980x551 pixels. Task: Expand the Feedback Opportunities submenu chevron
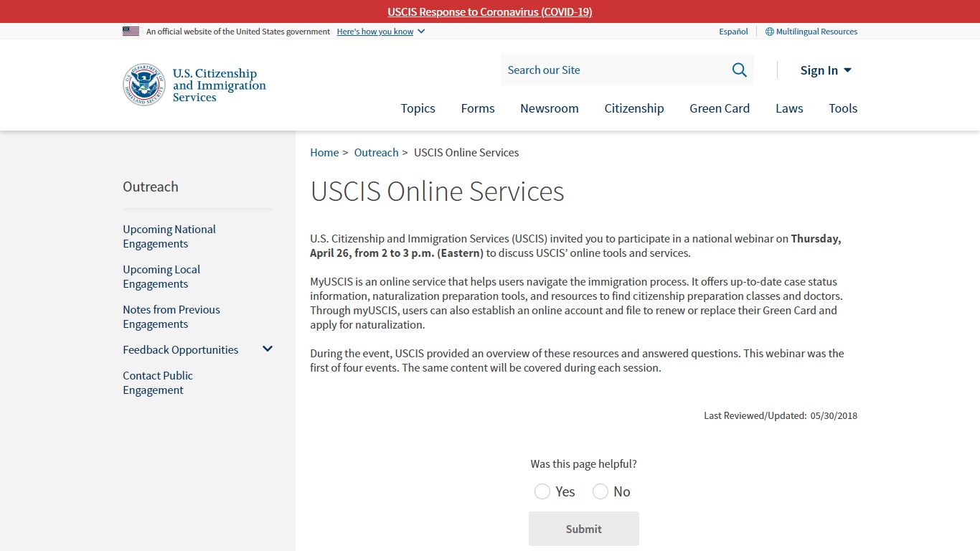268,349
